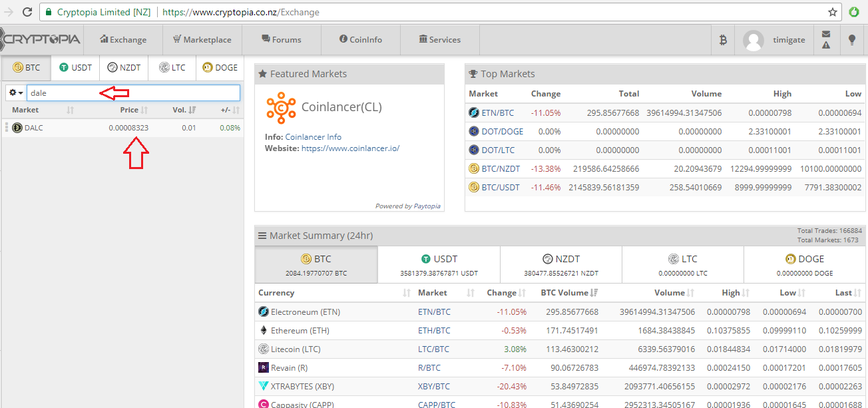The width and height of the screenshot is (868, 408).
Task: Click the DALC coin icon
Action: pyautogui.click(x=17, y=128)
